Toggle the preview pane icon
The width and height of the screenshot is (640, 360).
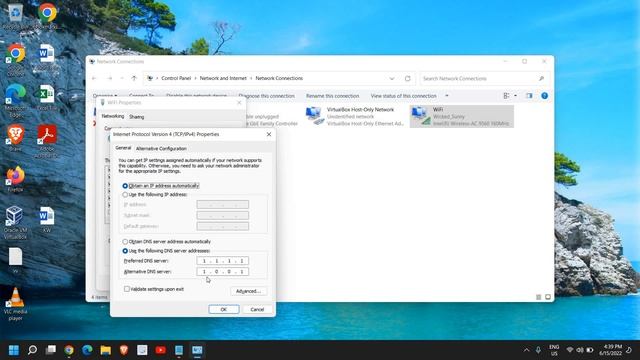pyautogui.click(x=529, y=96)
